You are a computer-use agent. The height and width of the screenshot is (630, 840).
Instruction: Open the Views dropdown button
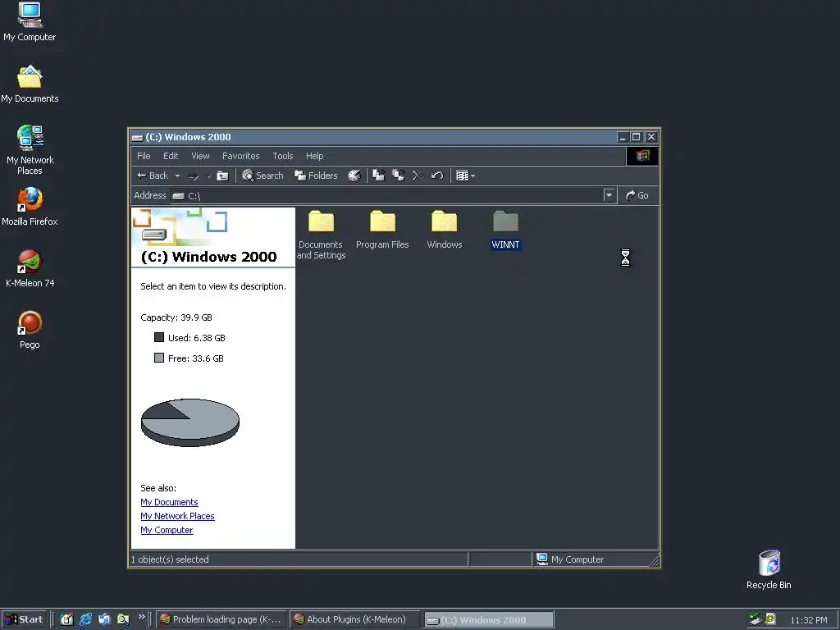[465, 176]
